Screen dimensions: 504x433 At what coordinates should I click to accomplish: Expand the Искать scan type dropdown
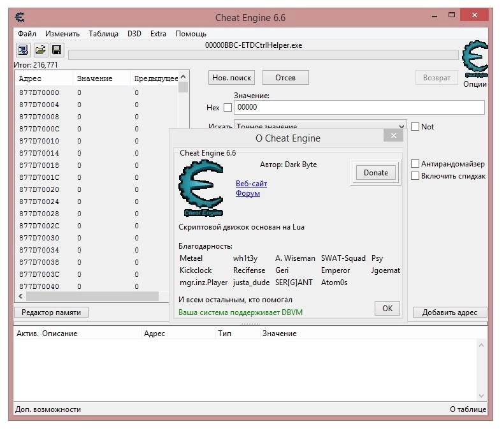[401, 126]
